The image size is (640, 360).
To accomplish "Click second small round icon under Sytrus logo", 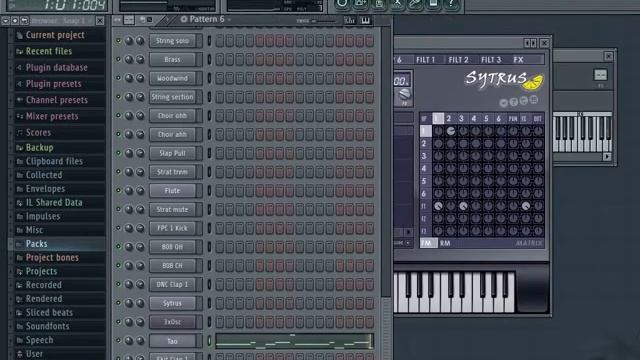I will click(513, 102).
